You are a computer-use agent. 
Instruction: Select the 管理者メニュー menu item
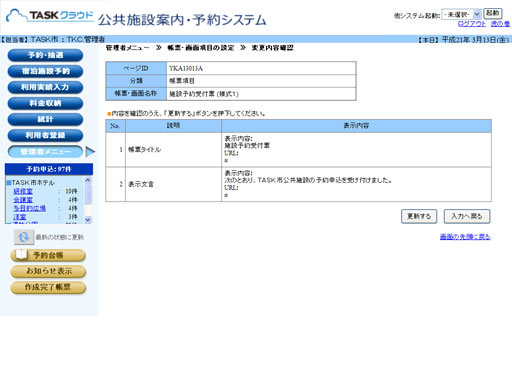coord(45,152)
